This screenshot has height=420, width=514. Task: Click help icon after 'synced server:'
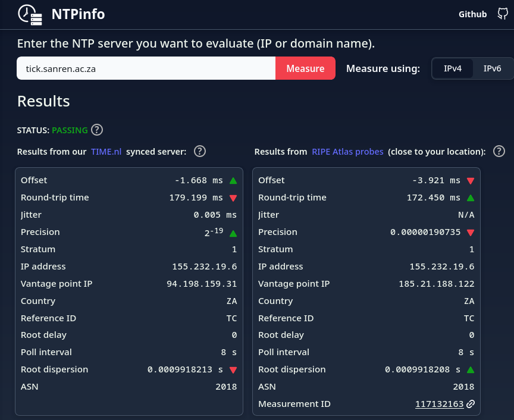pyautogui.click(x=200, y=152)
